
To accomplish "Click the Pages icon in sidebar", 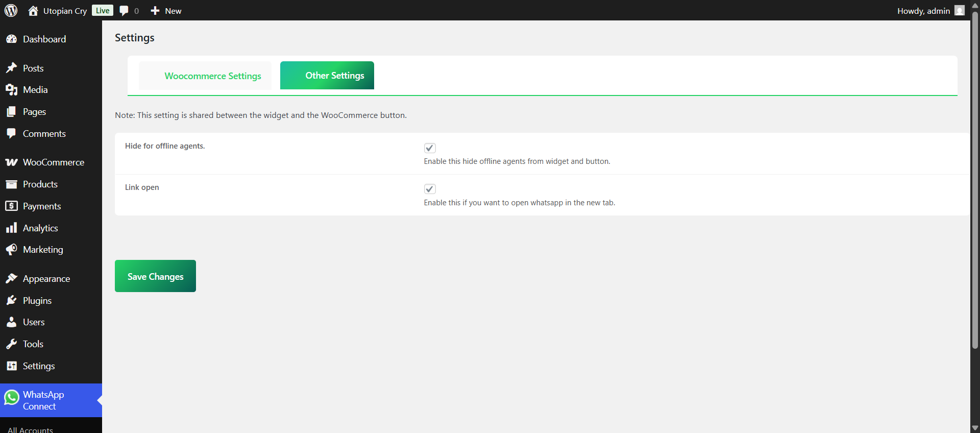I will [x=11, y=112].
